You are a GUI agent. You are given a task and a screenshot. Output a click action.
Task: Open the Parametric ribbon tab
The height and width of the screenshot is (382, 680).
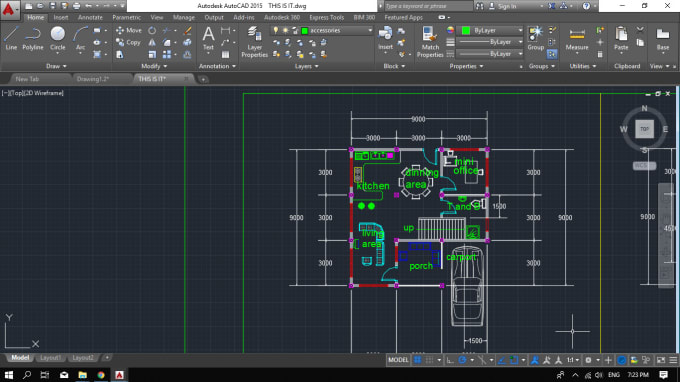[x=126, y=17]
